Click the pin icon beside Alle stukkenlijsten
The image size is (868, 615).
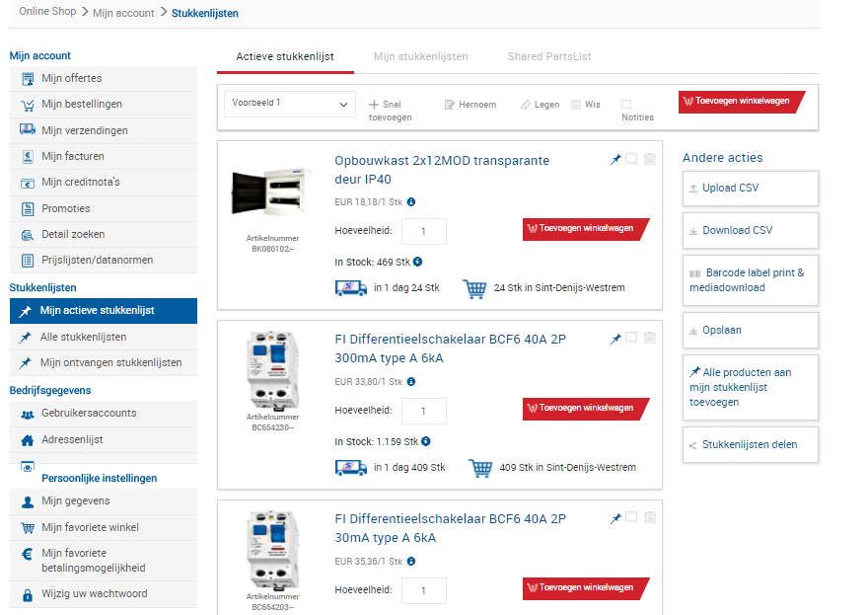(x=25, y=337)
